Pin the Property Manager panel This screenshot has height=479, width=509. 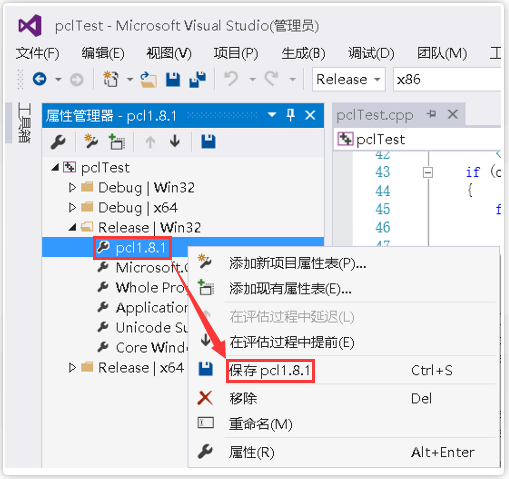point(291,115)
